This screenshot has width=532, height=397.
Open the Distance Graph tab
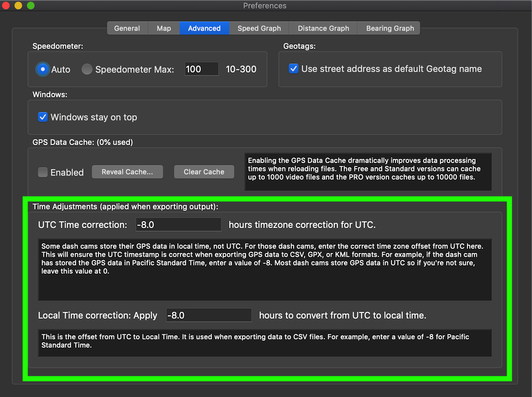click(323, 28)
